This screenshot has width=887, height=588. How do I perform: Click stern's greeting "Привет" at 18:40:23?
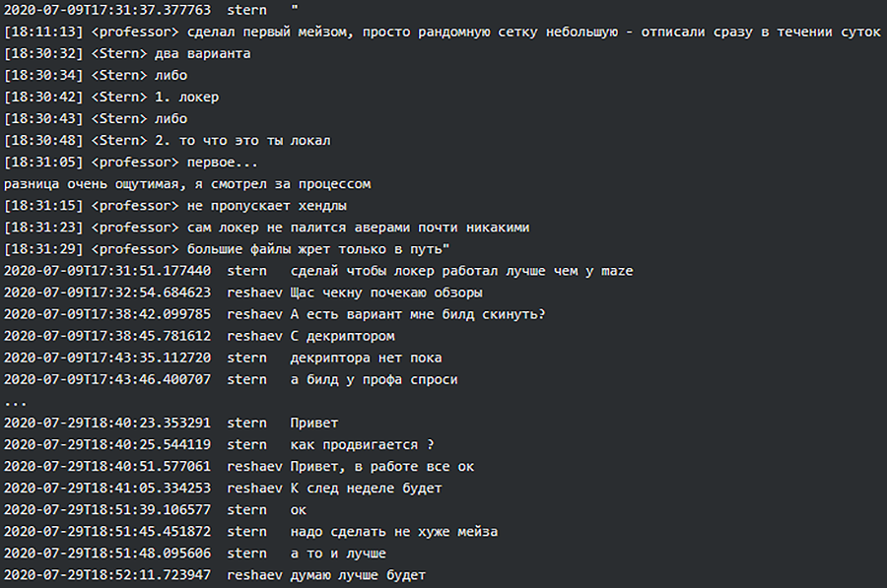(313, 423)
